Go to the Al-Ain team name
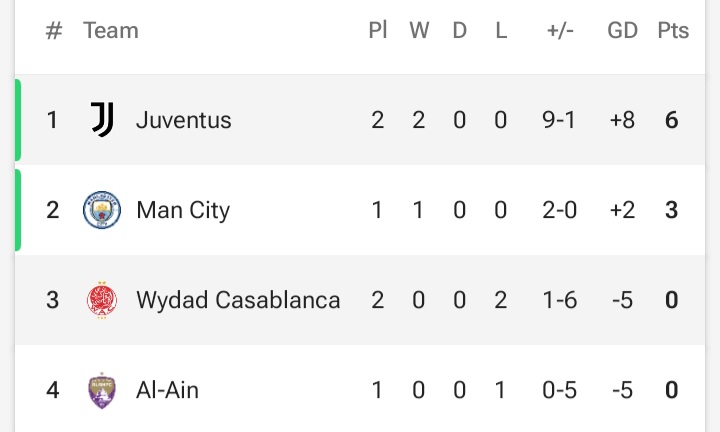 (168, 390)
